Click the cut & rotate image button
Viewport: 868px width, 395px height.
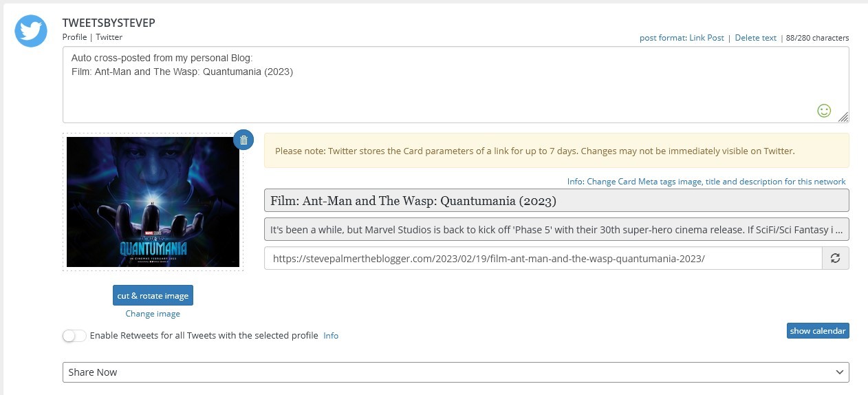pos(153,295)
